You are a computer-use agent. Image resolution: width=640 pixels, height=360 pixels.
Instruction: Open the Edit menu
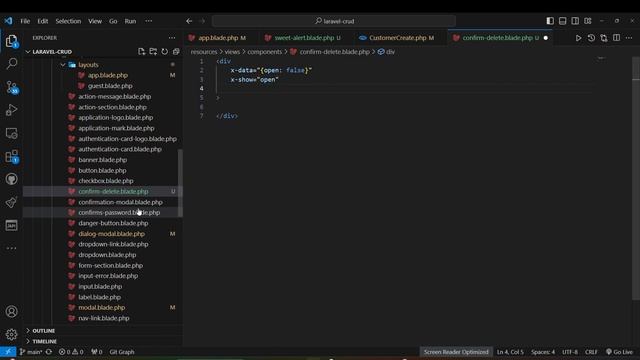[x=43, y=21]
